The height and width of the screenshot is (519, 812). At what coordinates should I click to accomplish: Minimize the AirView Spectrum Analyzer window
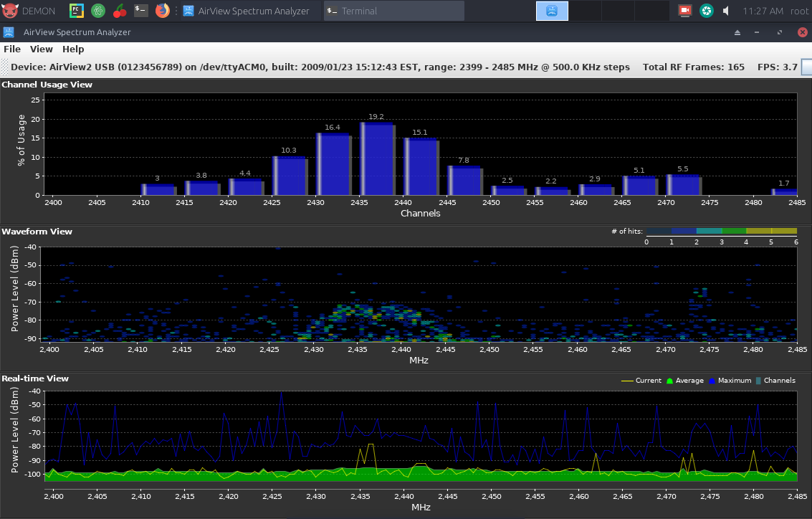(757, 33)
